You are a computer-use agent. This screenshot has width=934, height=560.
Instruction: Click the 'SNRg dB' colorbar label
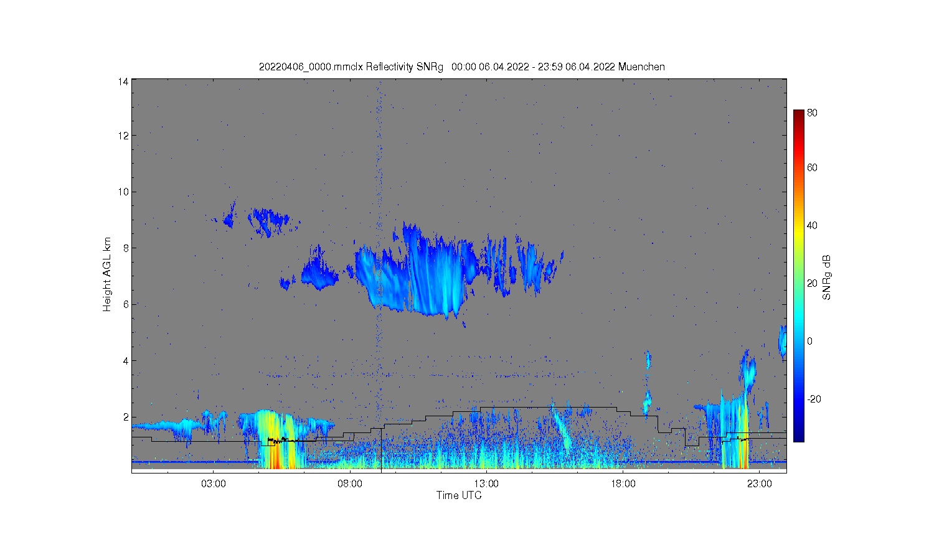point(827,278)
